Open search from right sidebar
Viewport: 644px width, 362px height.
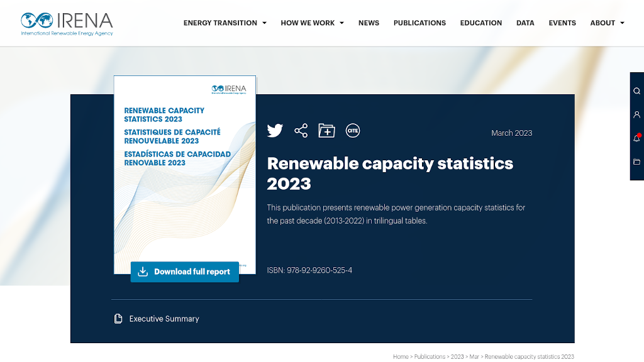point(636,91)
